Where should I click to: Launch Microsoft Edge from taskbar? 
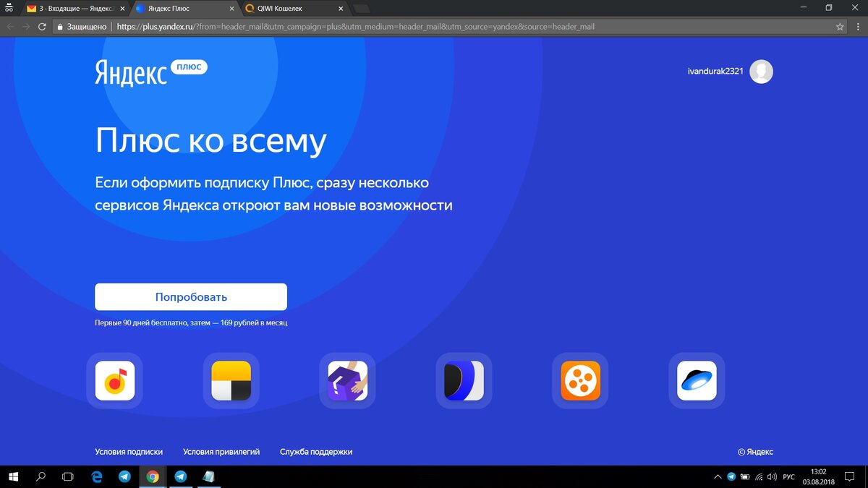click(96, 477)
